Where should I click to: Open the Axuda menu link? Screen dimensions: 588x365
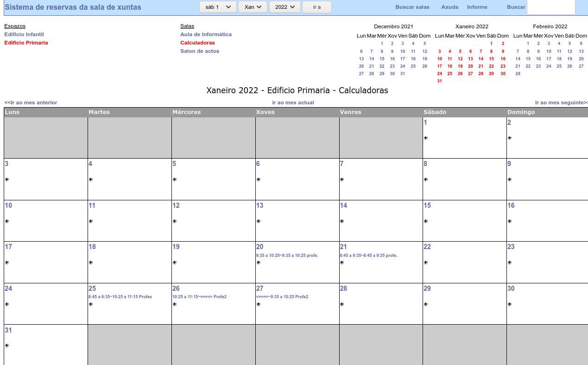(x=449, y=7)
